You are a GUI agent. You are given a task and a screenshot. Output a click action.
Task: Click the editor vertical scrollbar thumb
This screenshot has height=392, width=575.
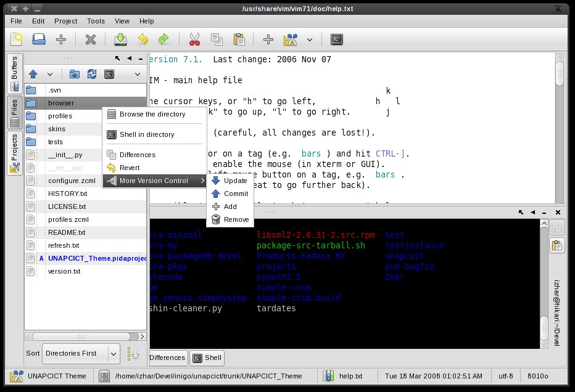coord(559,73)
